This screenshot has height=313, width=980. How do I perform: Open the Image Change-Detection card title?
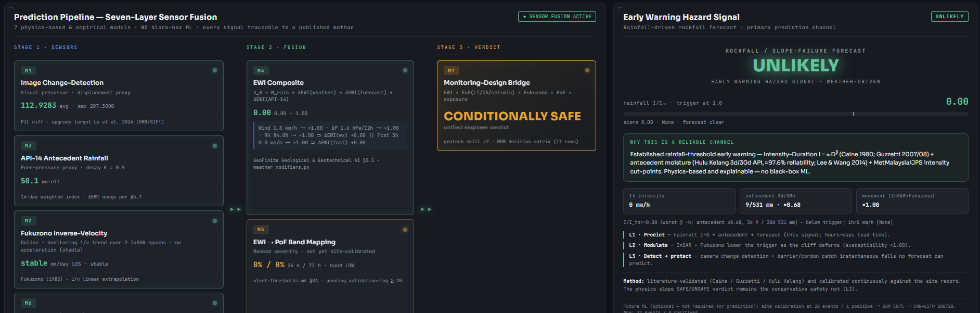62,83
